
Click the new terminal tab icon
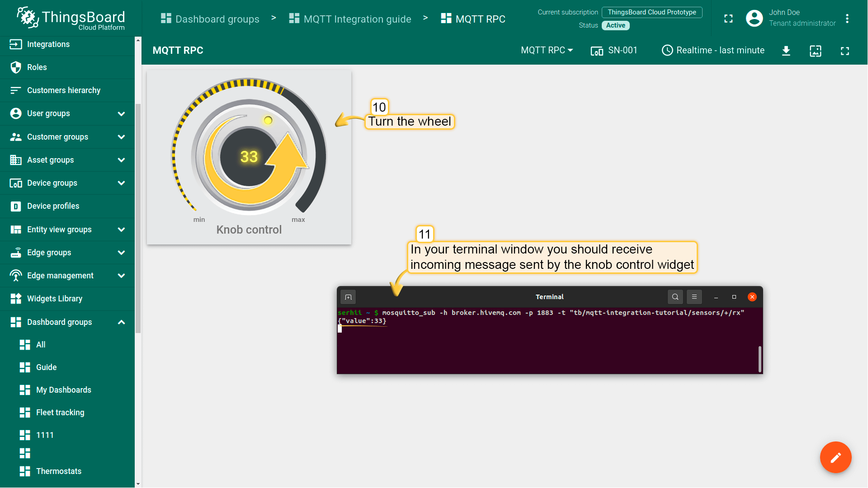point(348,297)
